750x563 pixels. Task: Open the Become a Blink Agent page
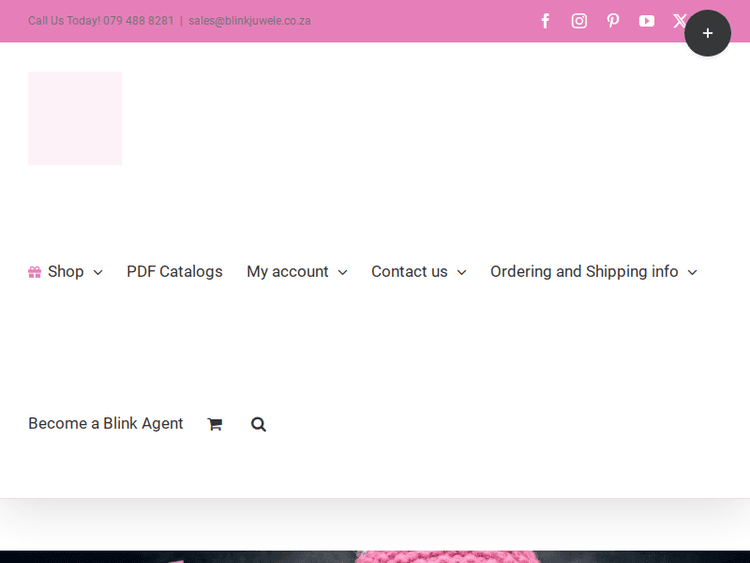(105, 424)
